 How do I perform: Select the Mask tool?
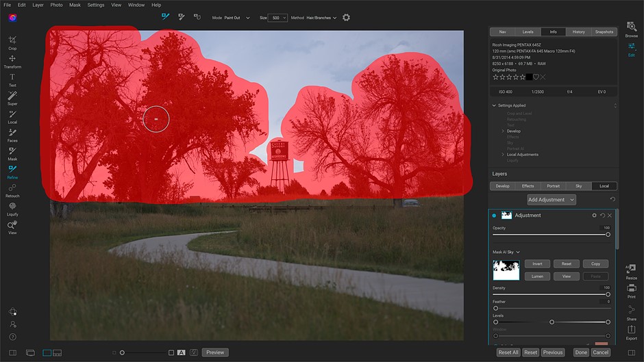(x=12, y=153)
